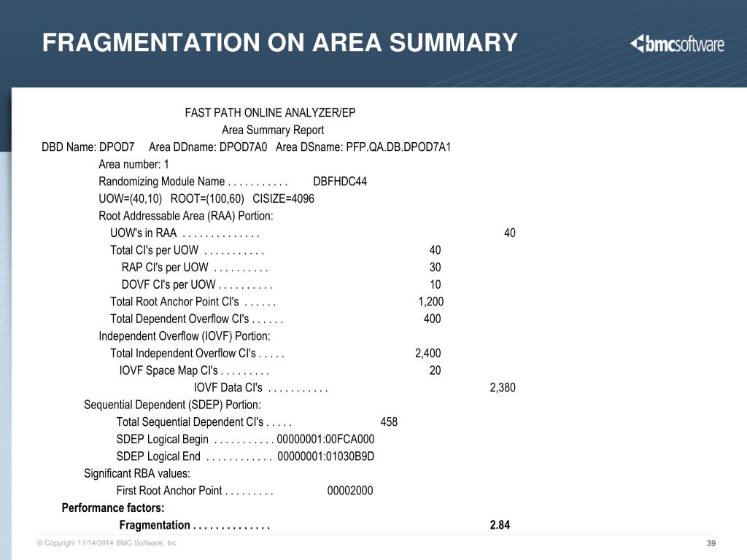Screen dimensions: 747x560
Task: Click "Total Independent Overflow CI's" label
Action: (183, 354)
